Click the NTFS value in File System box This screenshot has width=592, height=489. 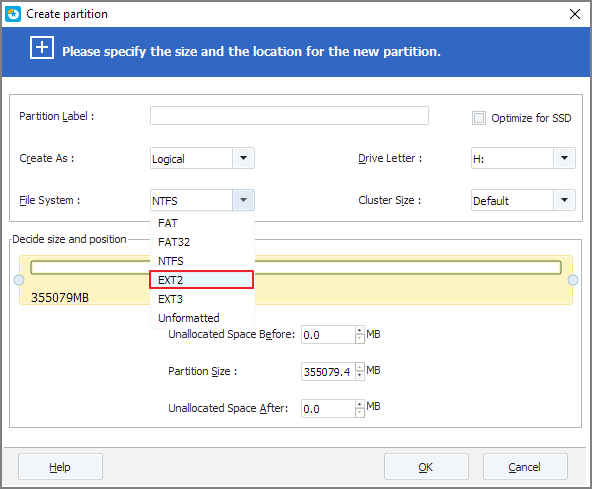tap(165, 201)
